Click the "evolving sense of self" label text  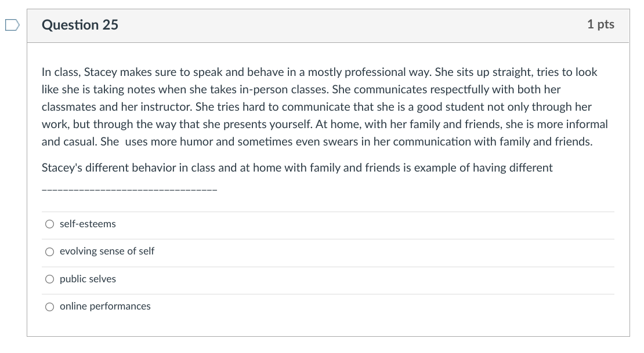[x=107, y=251]
